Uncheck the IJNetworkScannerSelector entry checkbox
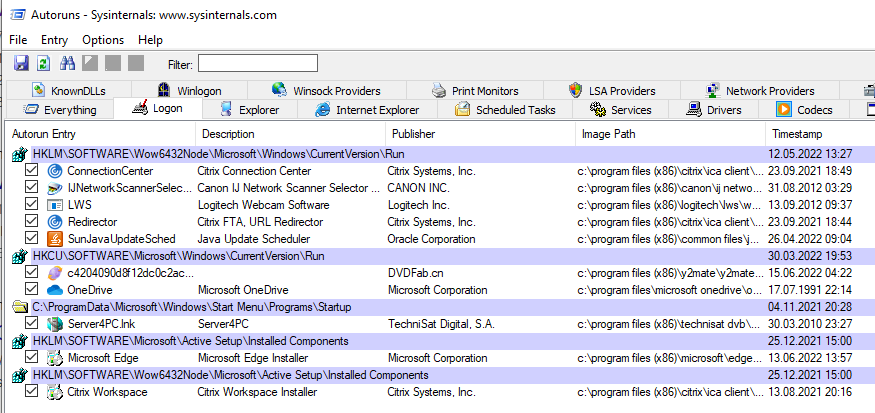The width and height of the screenshot is (875, 413). pyautogui.click(x=31, y=188)
